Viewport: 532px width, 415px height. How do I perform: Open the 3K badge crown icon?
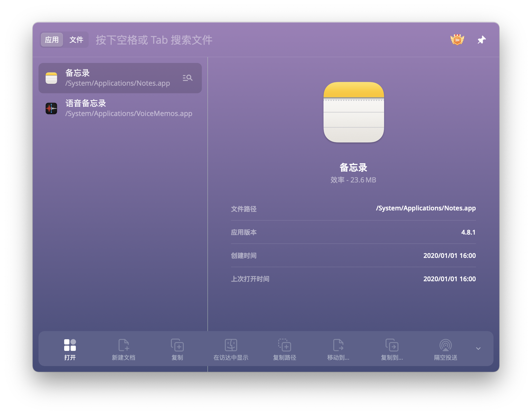click(x=457, y=40)
